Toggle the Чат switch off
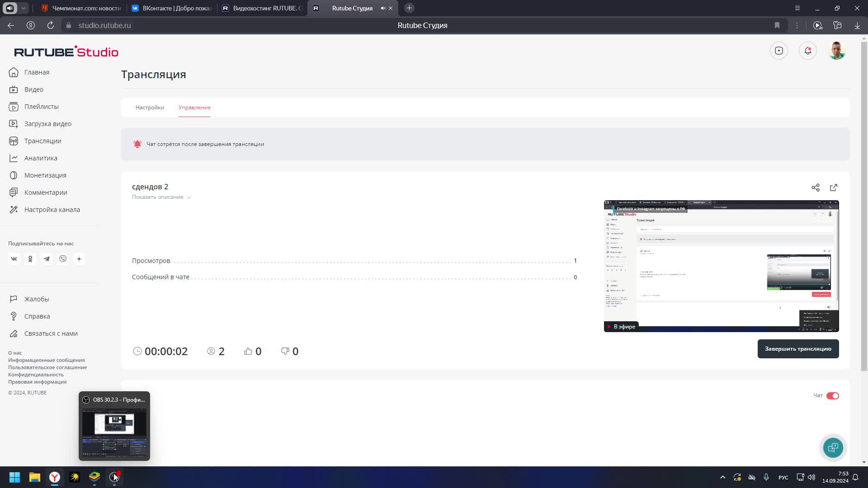868x488 pixels. 832,396
